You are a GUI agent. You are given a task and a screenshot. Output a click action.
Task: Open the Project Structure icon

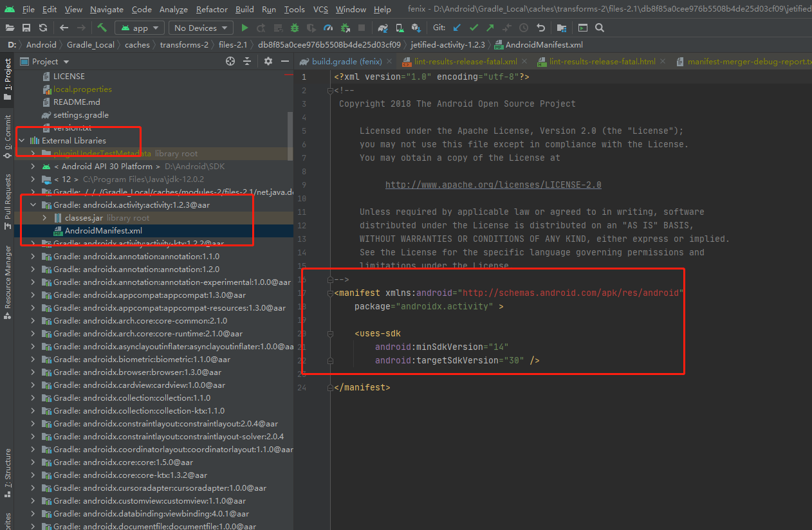coord(562,28)
